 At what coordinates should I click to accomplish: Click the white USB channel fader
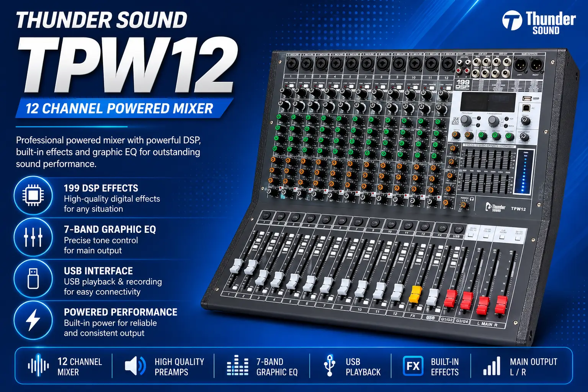point(433,296)
